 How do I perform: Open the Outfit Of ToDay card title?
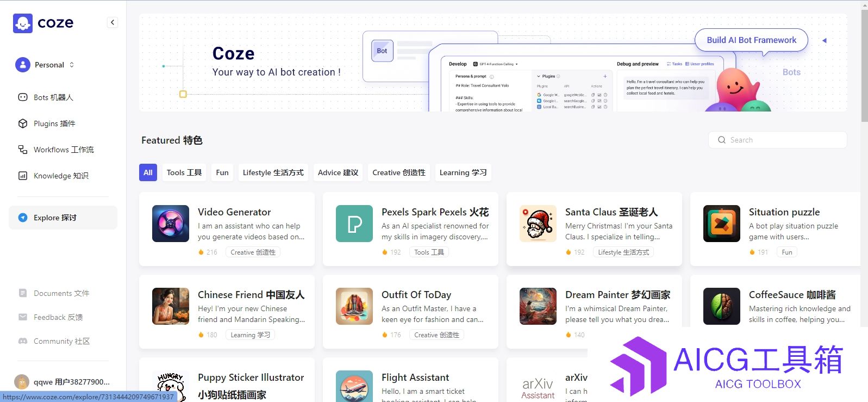tap(416, 295)
